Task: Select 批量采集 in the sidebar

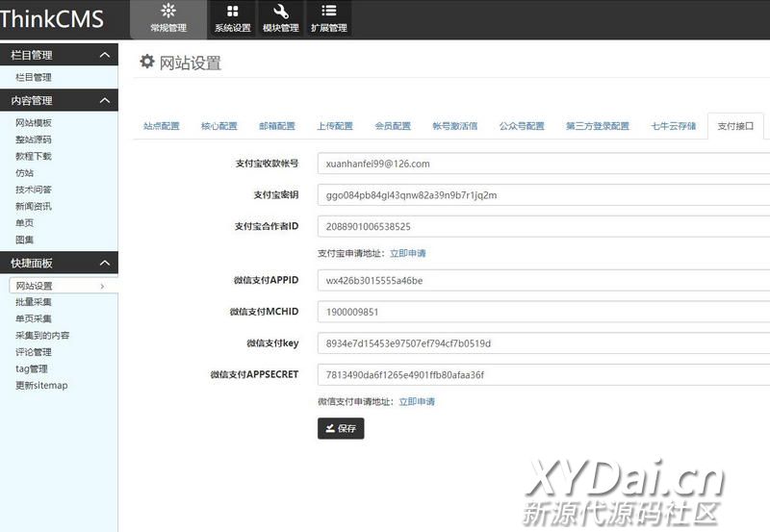Action: 34,302
